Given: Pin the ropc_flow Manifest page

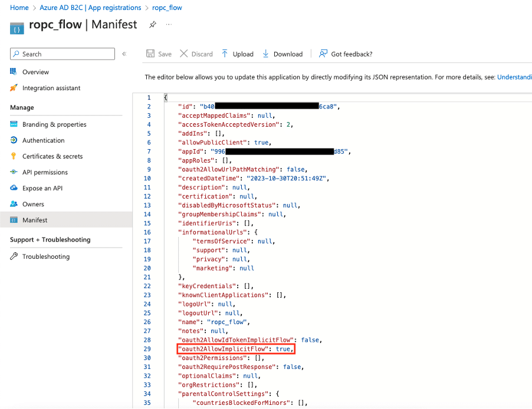Looking at the screenshot, I should pyautogui.click(x=153, y=24).
